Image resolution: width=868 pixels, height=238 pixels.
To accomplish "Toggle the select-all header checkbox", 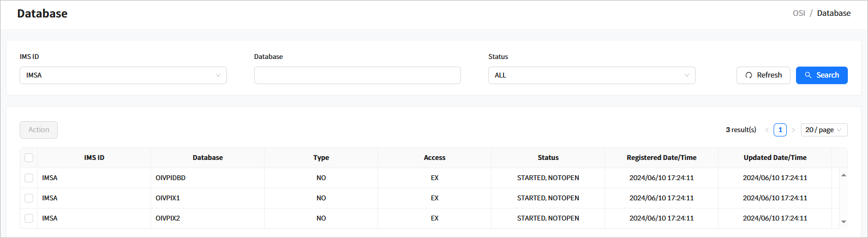I will click(29, 158).
